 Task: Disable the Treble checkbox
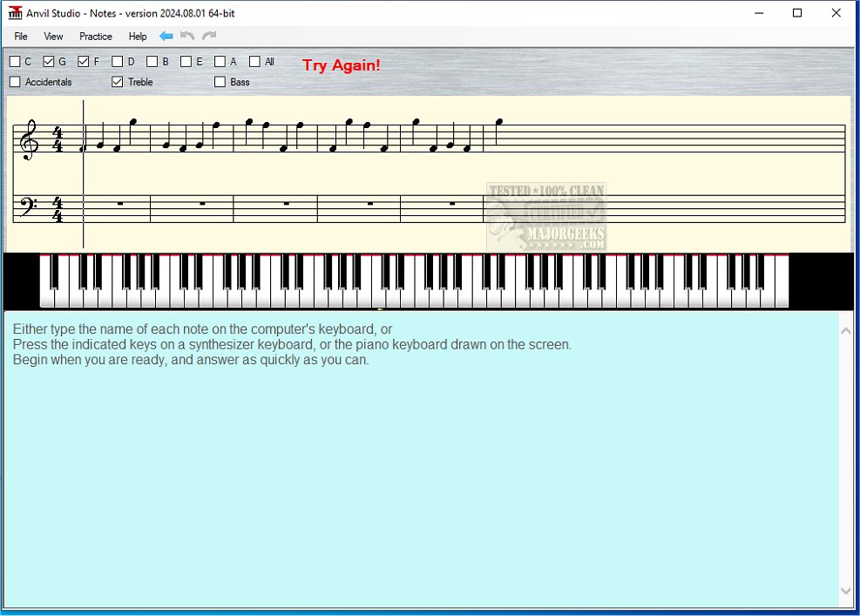click(118, 82)
